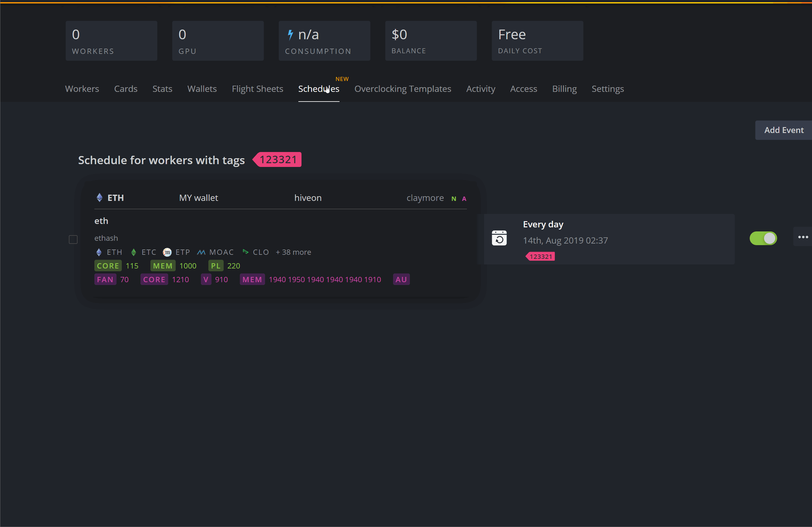Open the Access tab

pos(523,89)
